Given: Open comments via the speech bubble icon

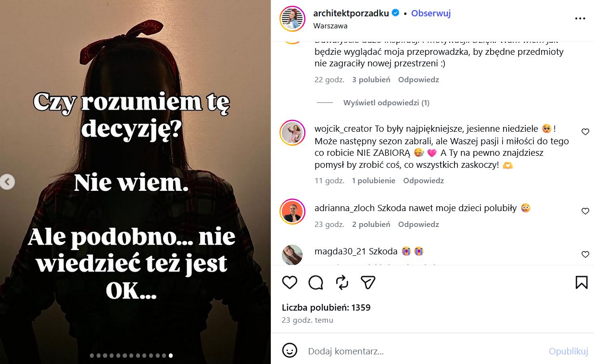Looking at the screenshot, I should click(x=316, y=283).
